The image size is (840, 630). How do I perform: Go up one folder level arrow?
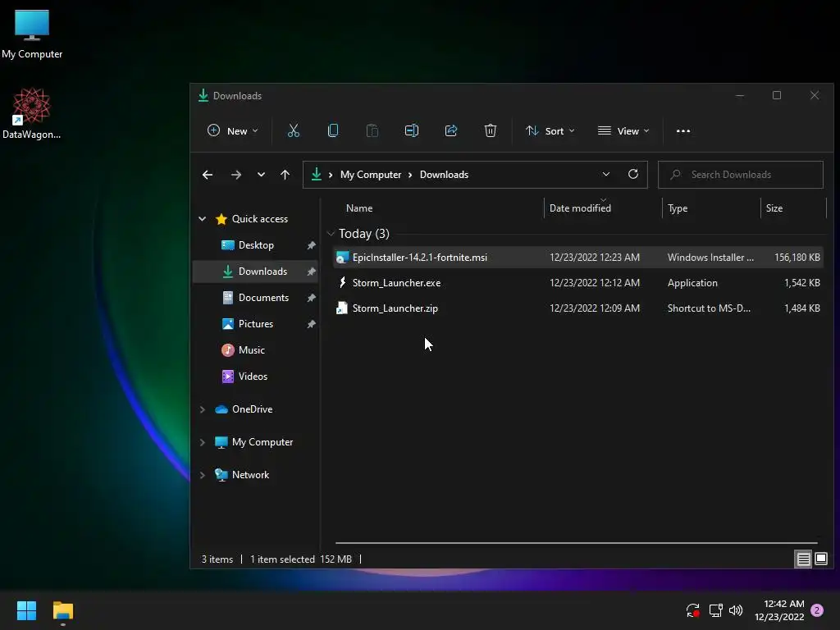click(x=285, y=175)
